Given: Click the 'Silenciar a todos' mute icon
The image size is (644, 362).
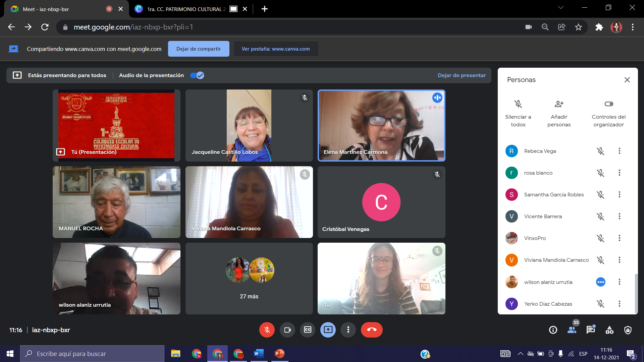Looking at the screenshot, I should pyautogui.click(x=518, y=104).
